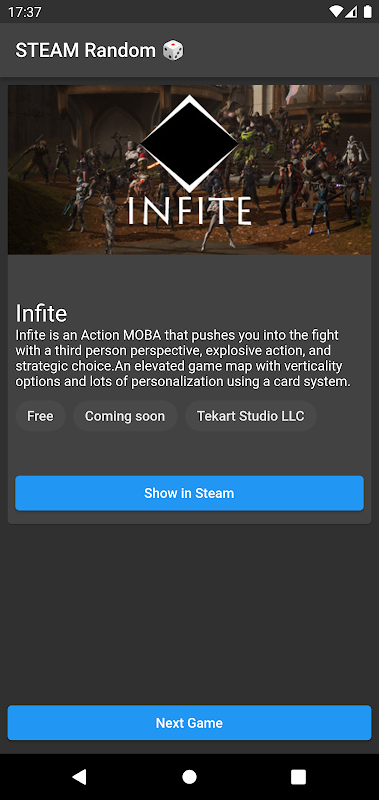Select the Coming soon release chip
Screen dimensions: 379x800
(125, 416)
